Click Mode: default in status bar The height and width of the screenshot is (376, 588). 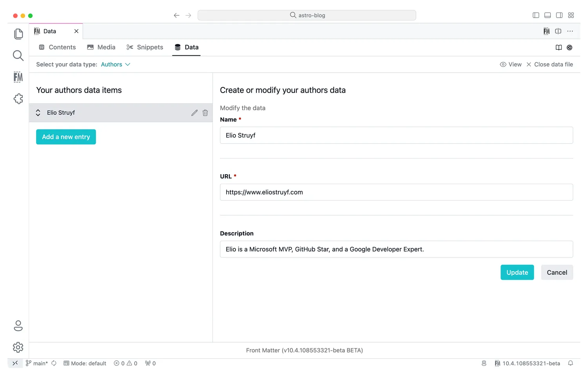[x=85, y=363]
